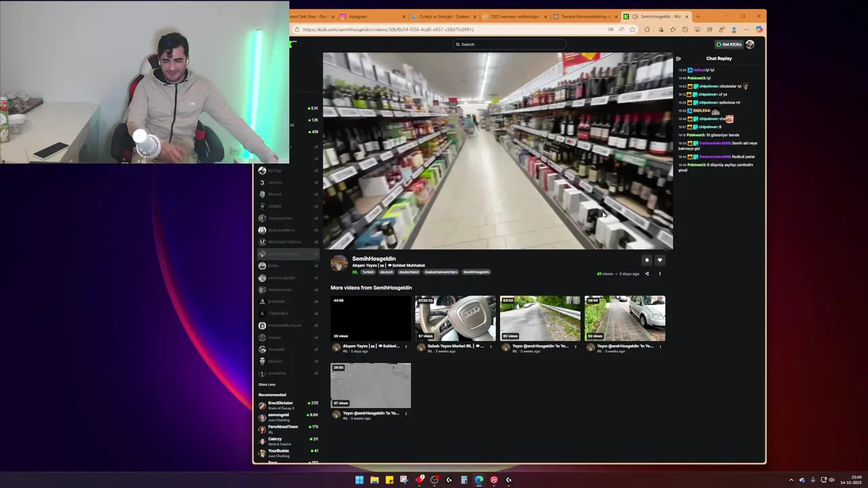Open the three-dot menu beside share icon

660,274
